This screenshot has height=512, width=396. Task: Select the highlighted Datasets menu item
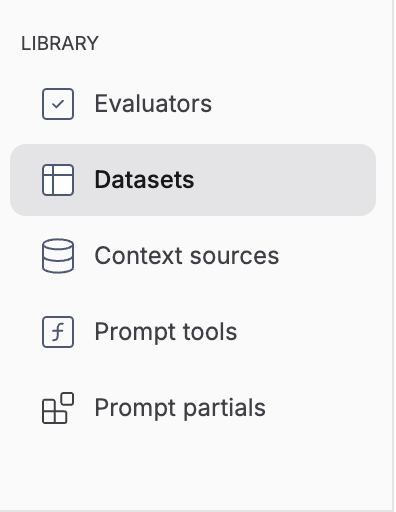(x=193, y=180)
